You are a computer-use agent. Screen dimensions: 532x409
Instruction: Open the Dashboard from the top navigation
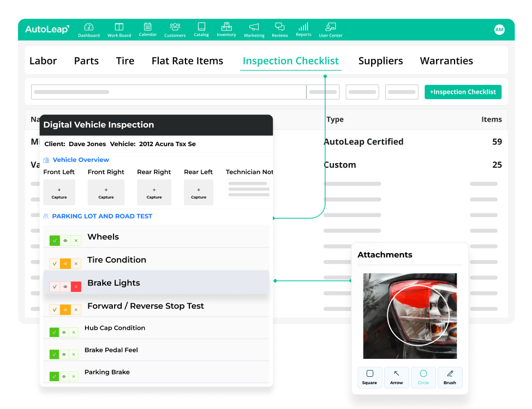click(x=88, y=30)
